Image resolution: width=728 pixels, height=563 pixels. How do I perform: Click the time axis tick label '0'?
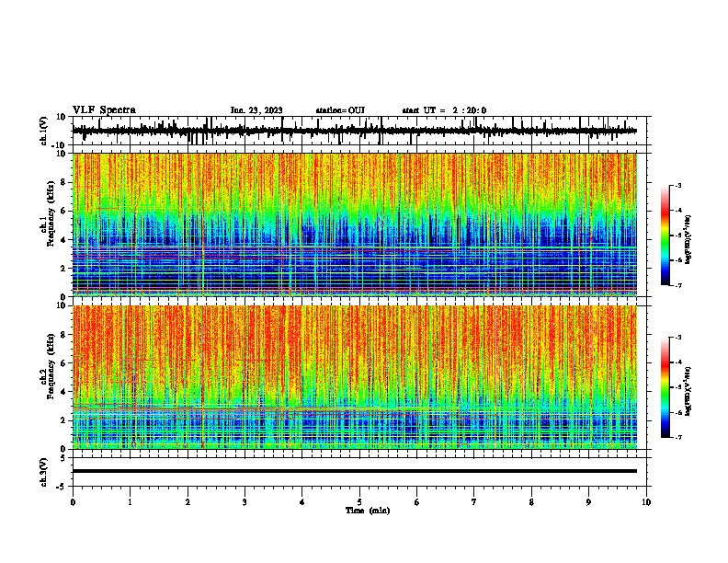[x=73, y=502]
